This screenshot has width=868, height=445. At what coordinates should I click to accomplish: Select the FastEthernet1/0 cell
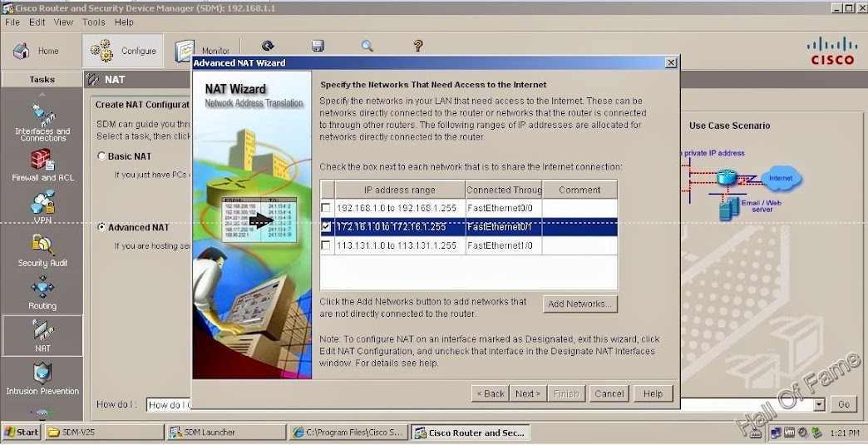point(504,245)
